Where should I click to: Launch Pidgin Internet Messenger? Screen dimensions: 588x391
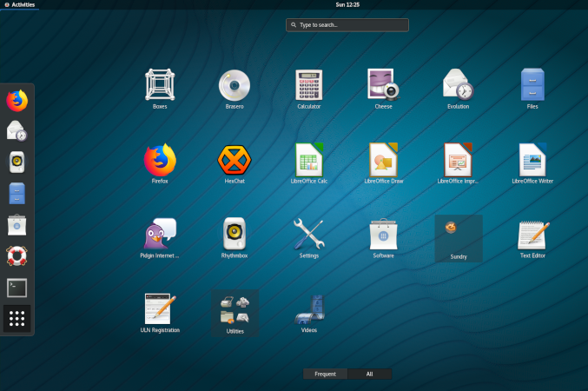point(160,238)
